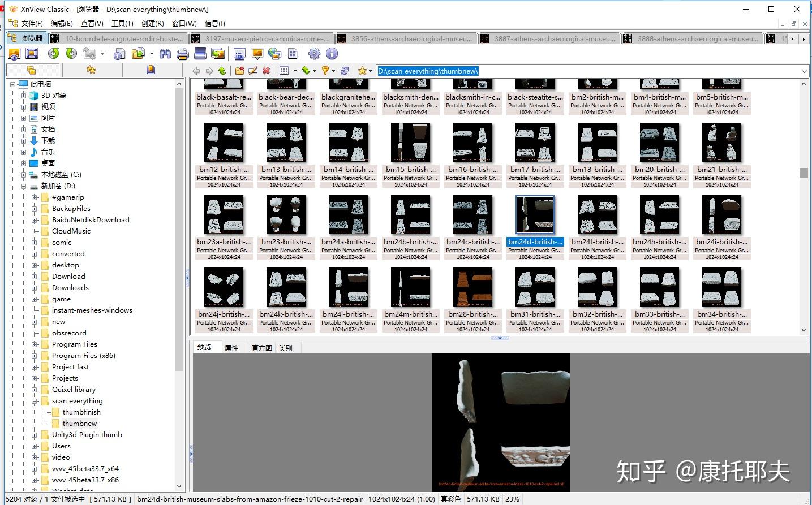Show the favorites star panel tab

[91, 70]
